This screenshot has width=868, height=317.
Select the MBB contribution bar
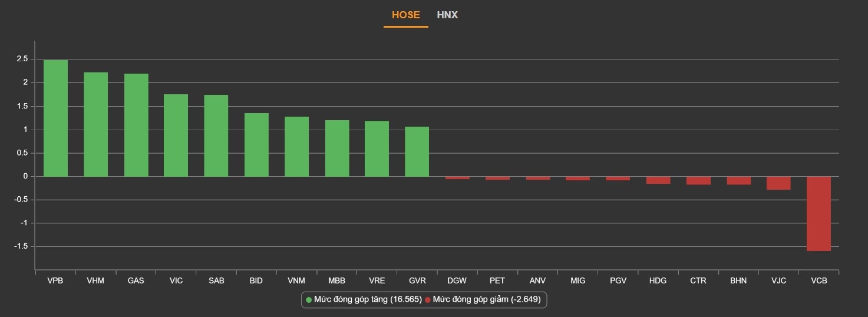(337, 148)
